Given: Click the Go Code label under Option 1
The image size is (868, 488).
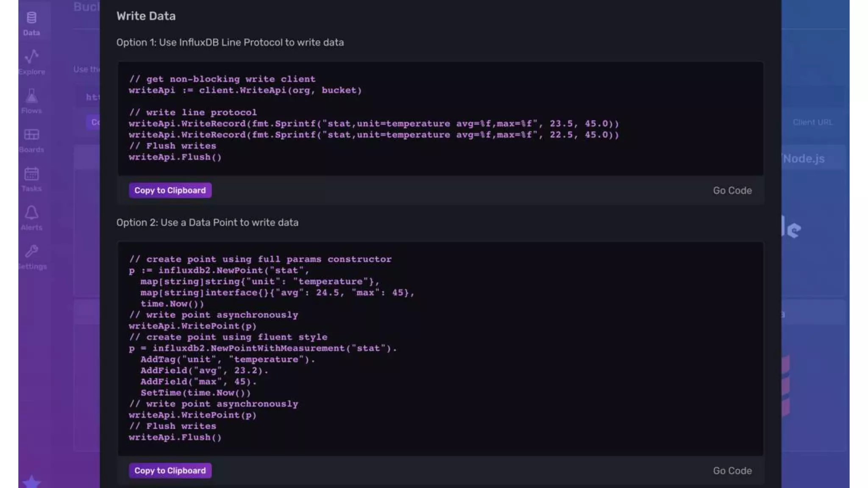Looking at the screenshot, I should pyautogui.click(x=732, y=191).
